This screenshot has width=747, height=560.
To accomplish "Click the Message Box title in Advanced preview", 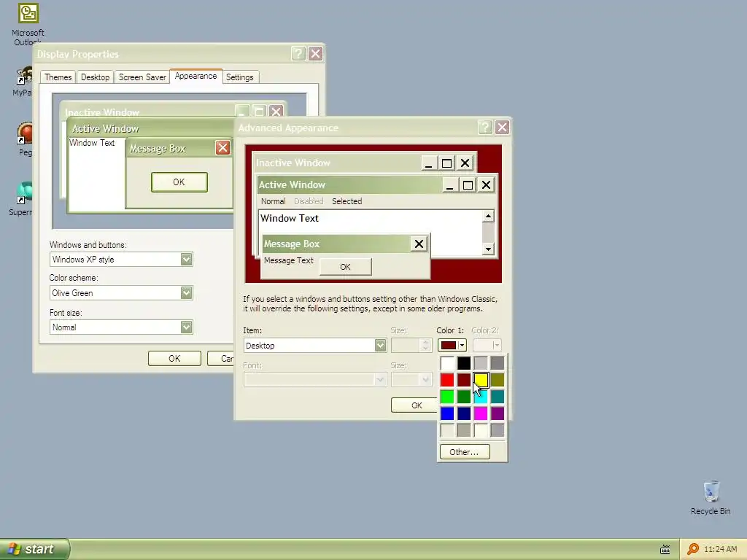I will pos(292,244).
